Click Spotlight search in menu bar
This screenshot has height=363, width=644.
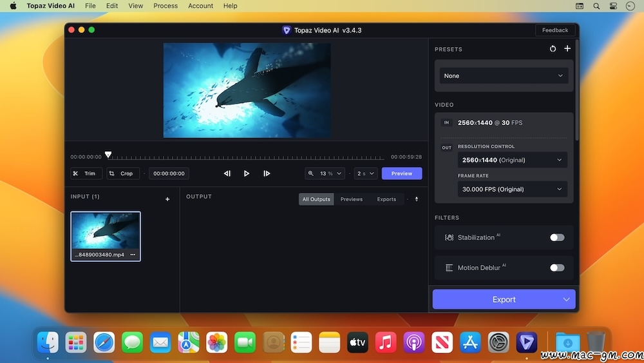596,6
